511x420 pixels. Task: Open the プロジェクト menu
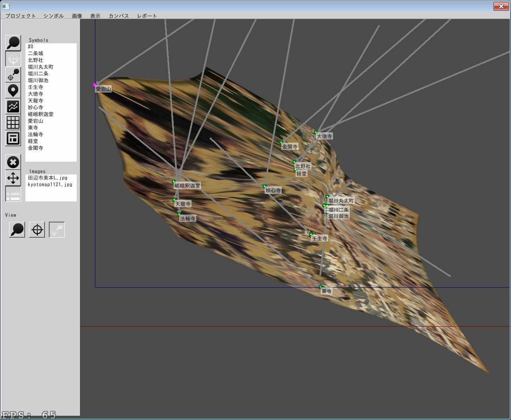[21, 16]
